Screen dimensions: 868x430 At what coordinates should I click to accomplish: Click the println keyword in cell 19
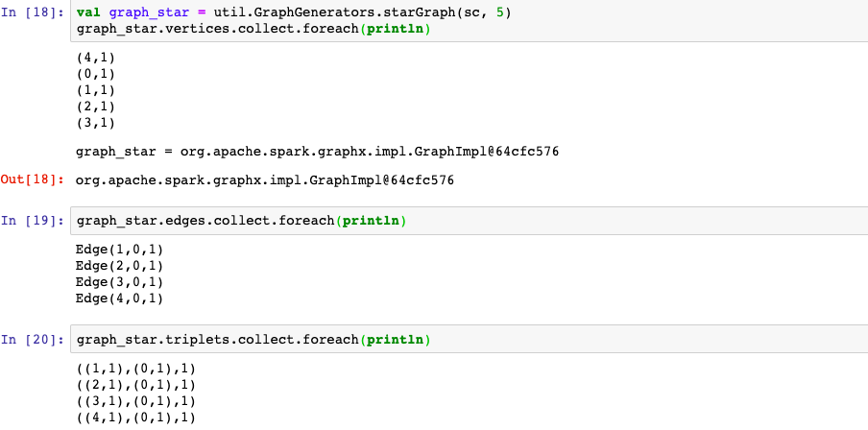[371, 221]
